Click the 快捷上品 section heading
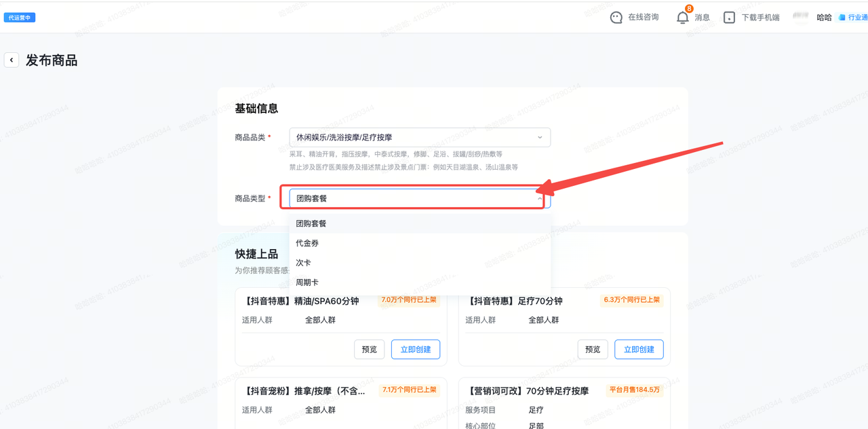 tap(256, 254)
